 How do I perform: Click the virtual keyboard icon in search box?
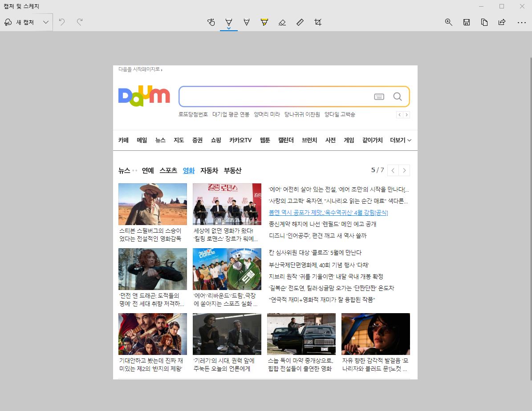pos(379,97)
